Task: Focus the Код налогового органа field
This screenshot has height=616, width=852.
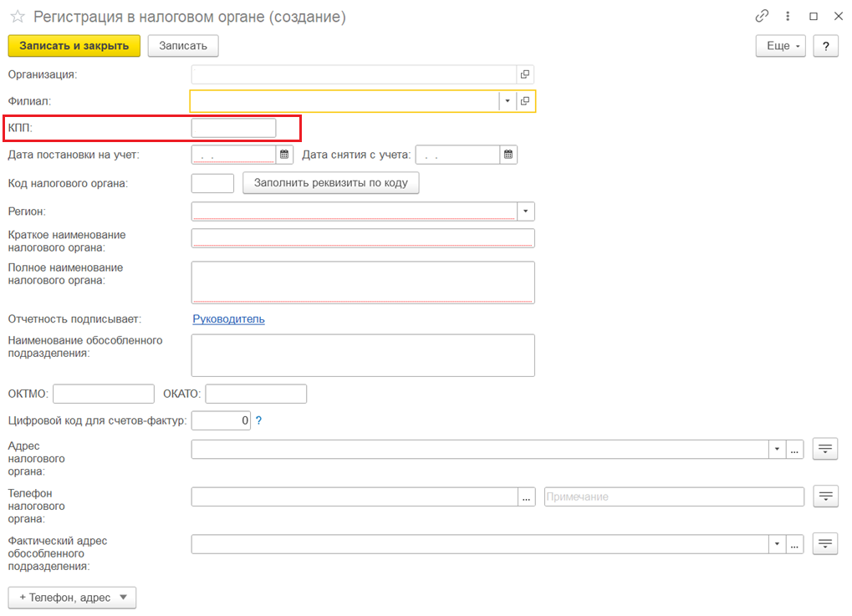Action: pos(212,183)
